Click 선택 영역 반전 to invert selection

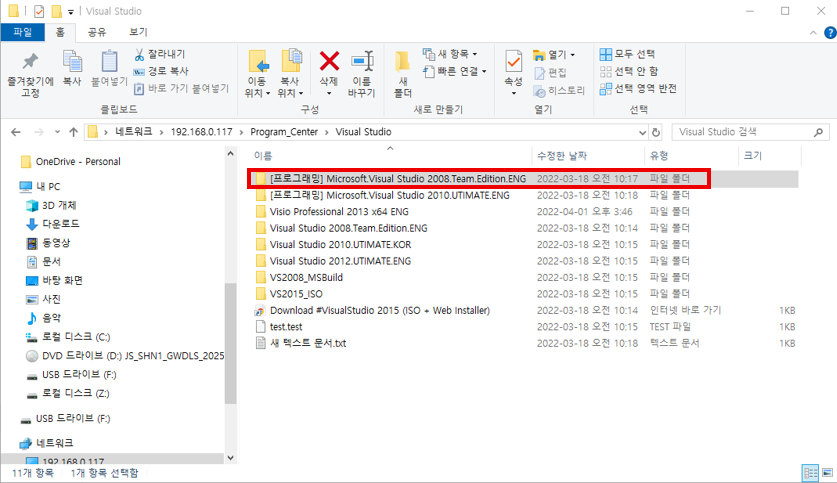(637, 88)
